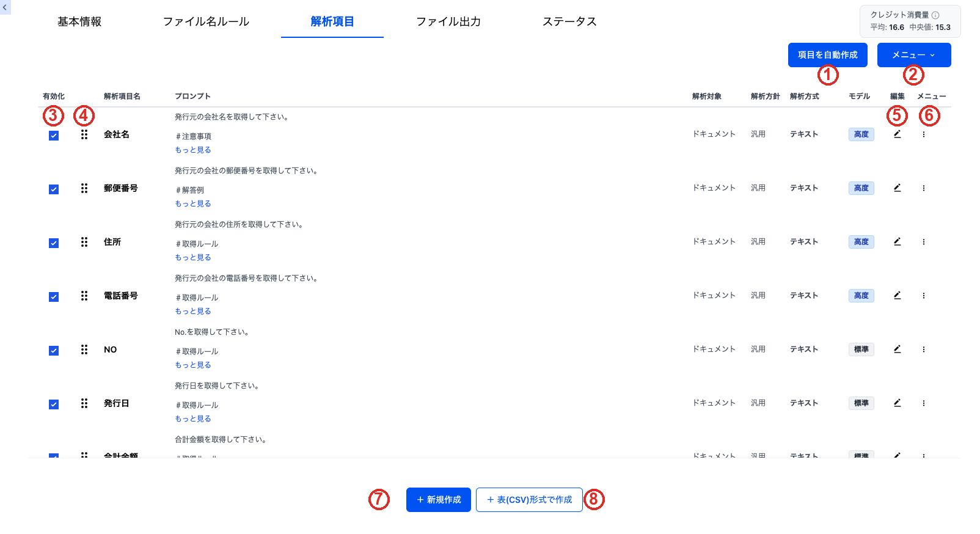Uncheck the NO enable checkbox
The width and height of the screenshot is (980, 534).
54,351
